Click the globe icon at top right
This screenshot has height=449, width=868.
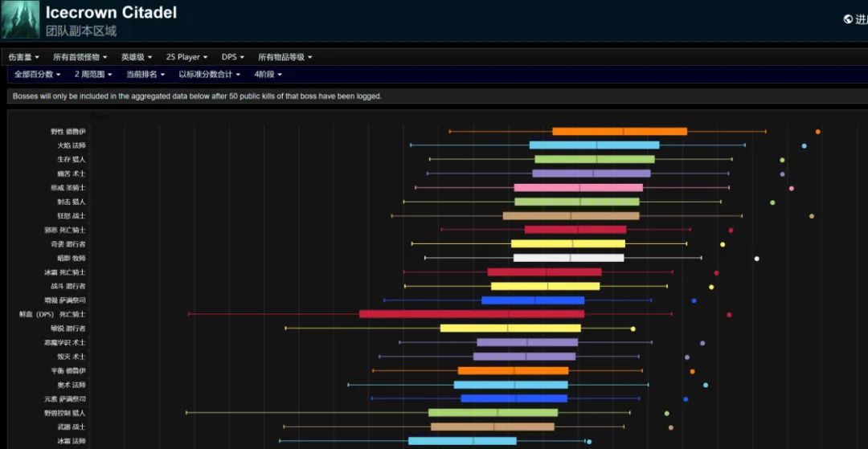[x=848, y=19]
